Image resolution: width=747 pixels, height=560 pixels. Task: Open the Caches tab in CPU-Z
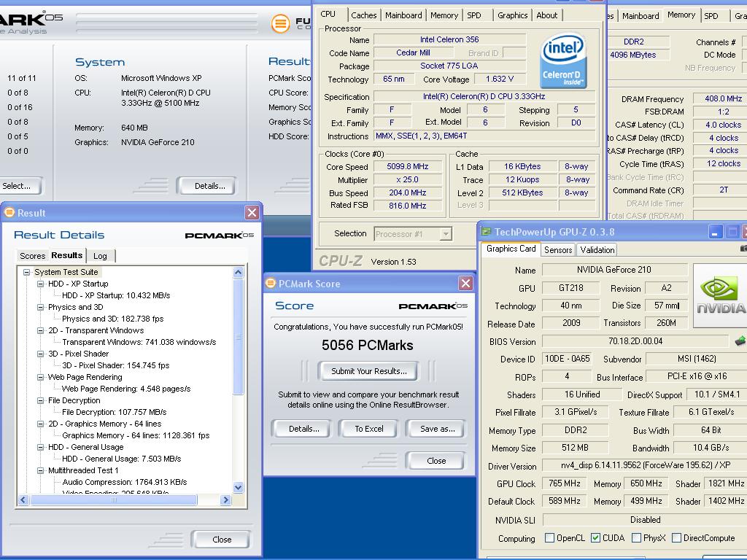click(x=363, y=15)
